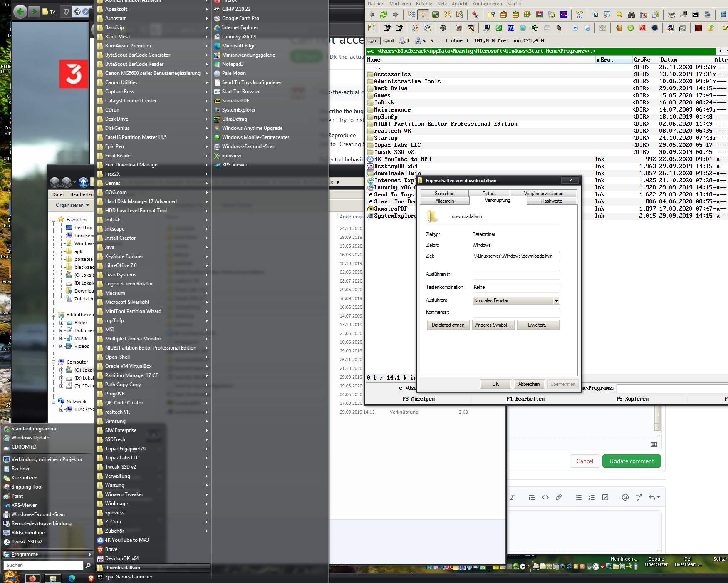The height and width of the screenshot is (583, 728).
Task: Click Anderes Symbol button
Action: tap(493, 325)
